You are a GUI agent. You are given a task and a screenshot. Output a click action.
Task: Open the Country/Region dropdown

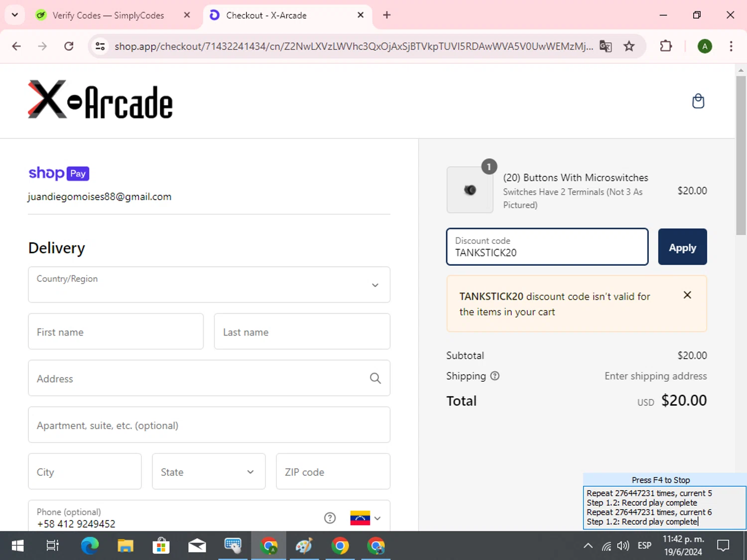(209, 285)
